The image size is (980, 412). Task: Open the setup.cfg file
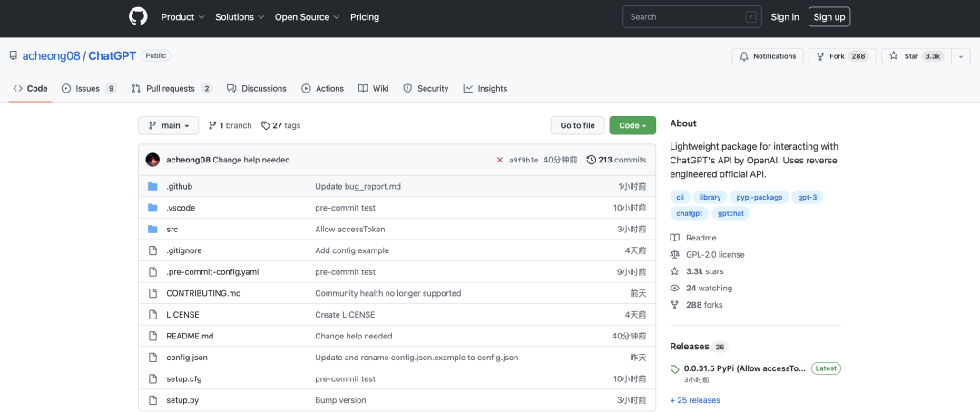coord(183,378)
